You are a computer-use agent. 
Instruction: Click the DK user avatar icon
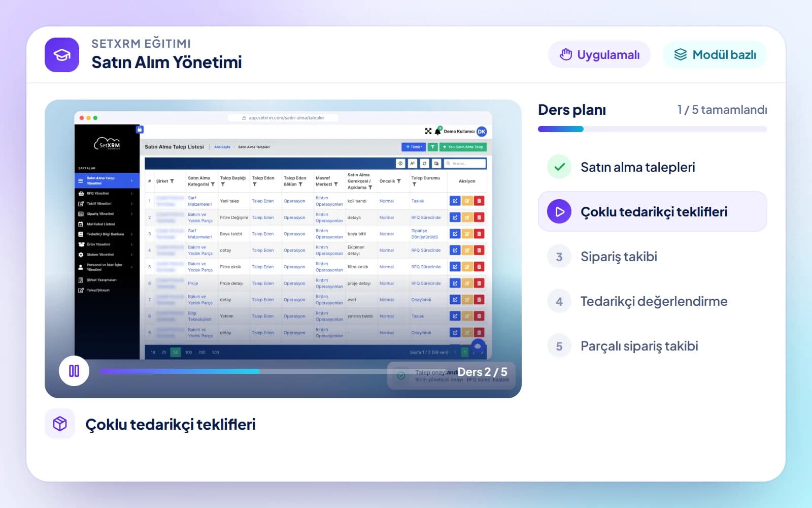click(x=482, y=132)
